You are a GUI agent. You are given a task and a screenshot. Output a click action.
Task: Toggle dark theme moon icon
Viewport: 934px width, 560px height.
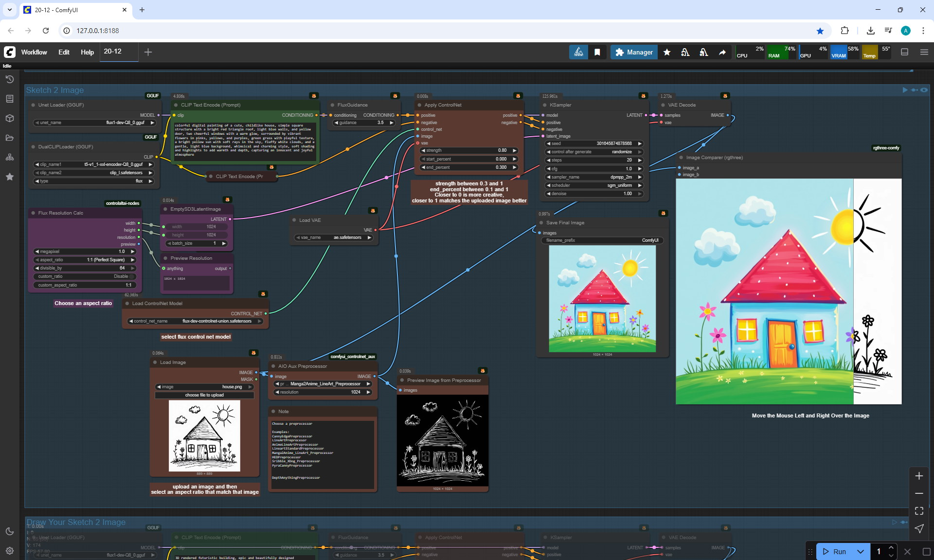(9, 531)
